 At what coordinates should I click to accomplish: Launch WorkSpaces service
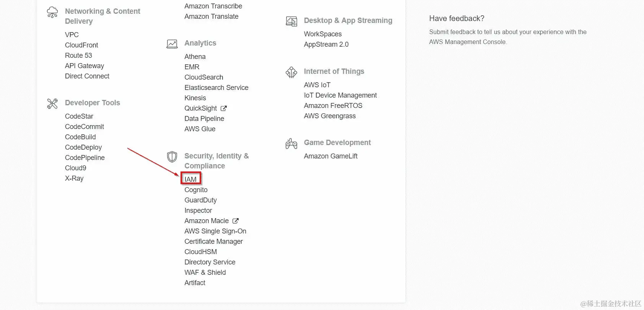pyautogui.click(x=322, y=34)
